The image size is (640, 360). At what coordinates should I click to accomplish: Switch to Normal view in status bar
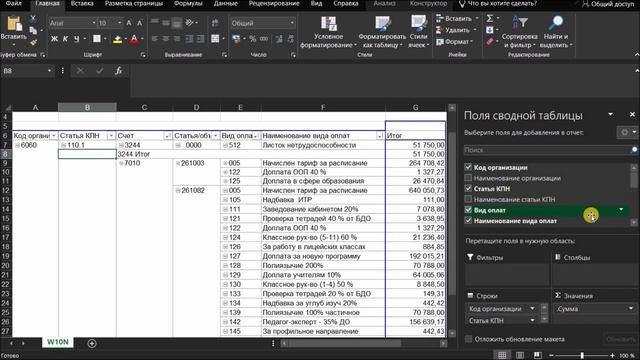coord(502,355)
